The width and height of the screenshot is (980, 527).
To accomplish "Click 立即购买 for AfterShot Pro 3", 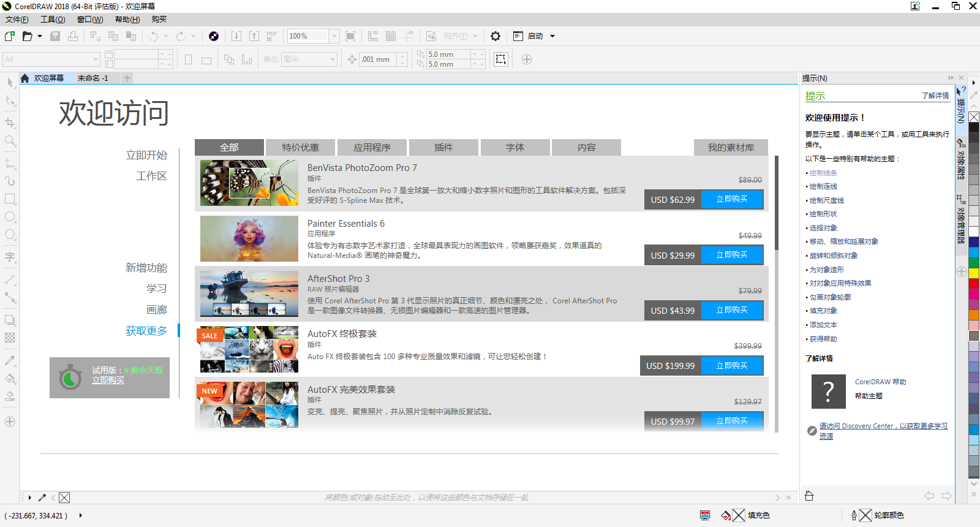I will (732, 310).
